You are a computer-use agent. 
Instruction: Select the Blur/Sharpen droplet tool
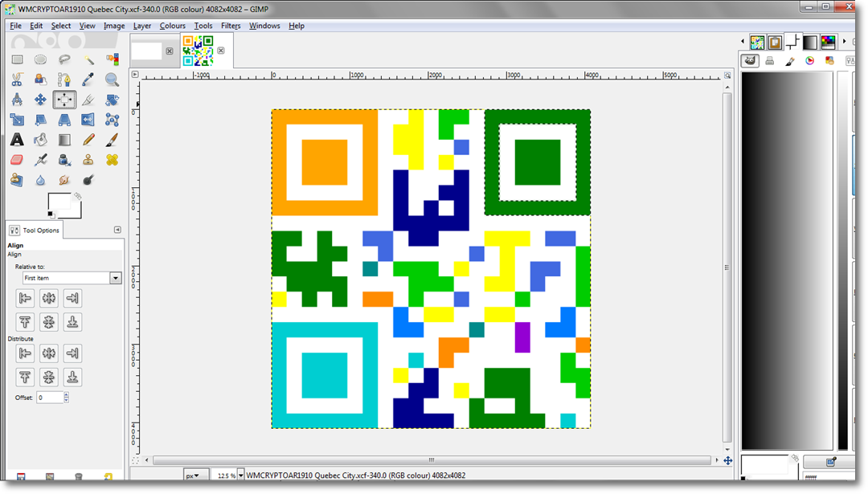pos(40,180)
